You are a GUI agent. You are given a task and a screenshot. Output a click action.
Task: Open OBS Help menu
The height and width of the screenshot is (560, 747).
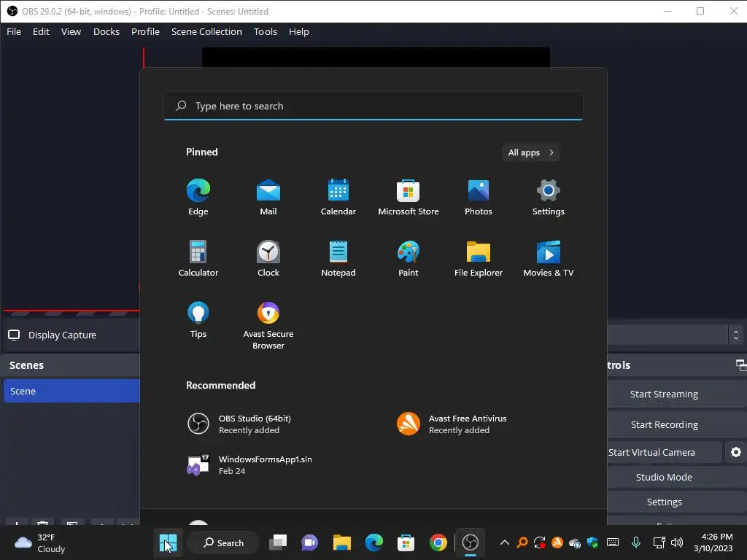[x=298, y=31]
